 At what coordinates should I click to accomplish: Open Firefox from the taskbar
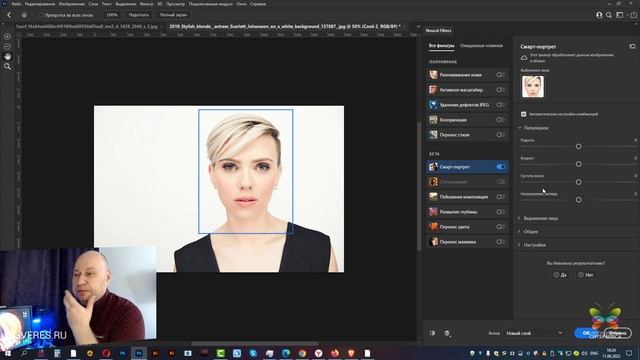coord(335,353)
